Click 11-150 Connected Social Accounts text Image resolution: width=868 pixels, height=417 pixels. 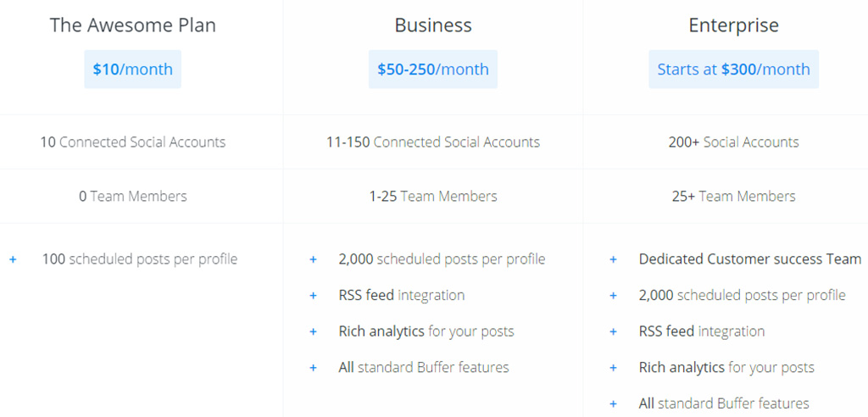click(x=432, y=142)
